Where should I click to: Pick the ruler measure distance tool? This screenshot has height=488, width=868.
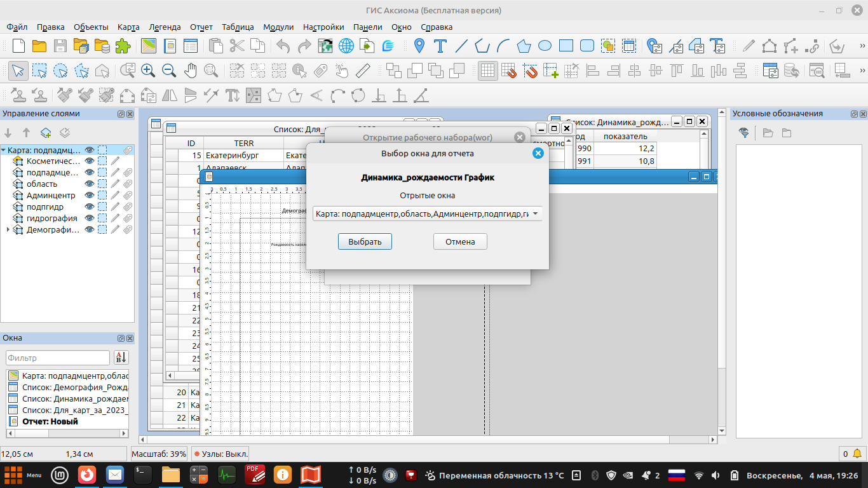[363, 71]
